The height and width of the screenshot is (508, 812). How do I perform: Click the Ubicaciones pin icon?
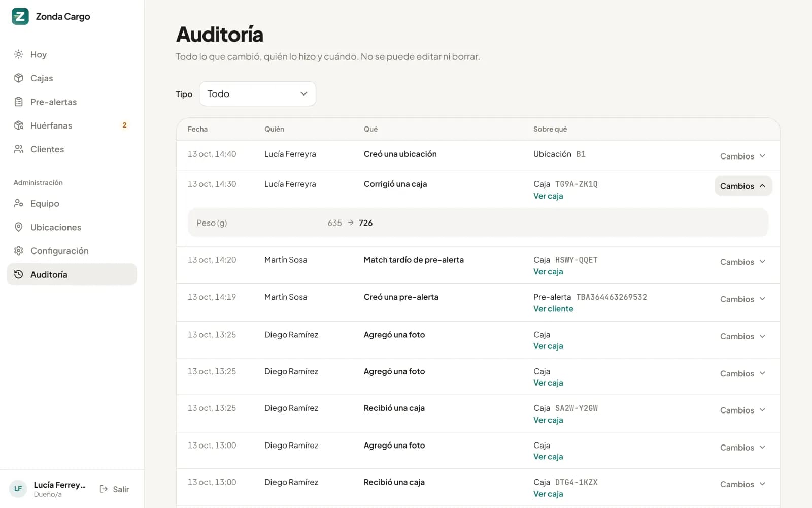coord(19,227)
